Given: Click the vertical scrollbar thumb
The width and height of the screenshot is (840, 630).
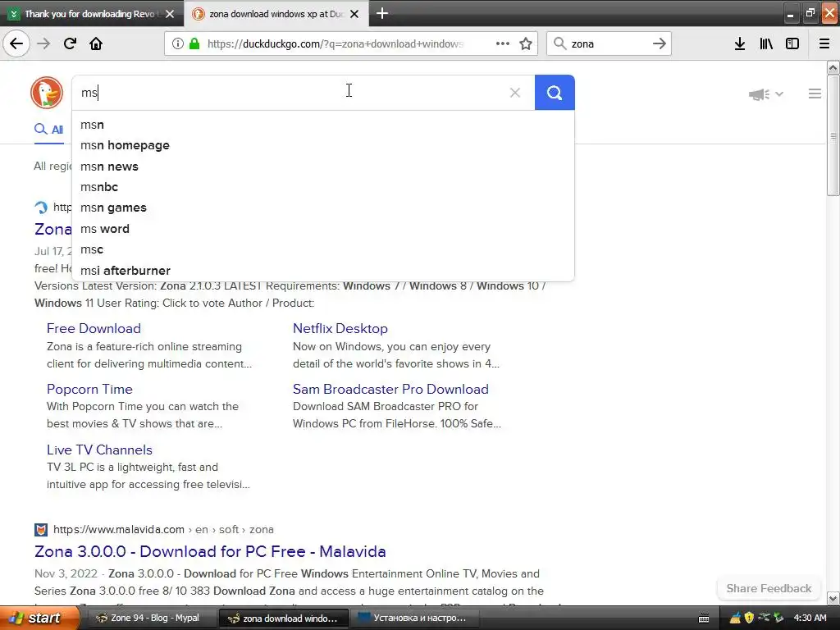Looking at the screenshot, I should (833, 135).
